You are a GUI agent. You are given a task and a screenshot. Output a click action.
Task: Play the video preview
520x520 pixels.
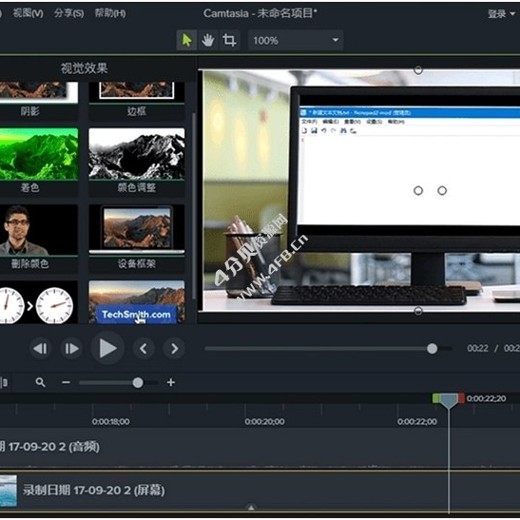[x=107, y=348]
